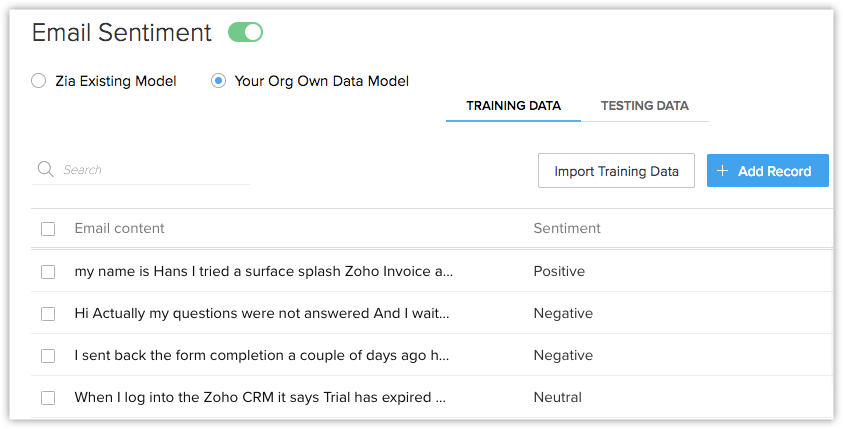Image resolution: width=843 pixels, height=429 pixels.
Task: Toggle the Email Sentiment switch off
Action: (x=245, y=32)
